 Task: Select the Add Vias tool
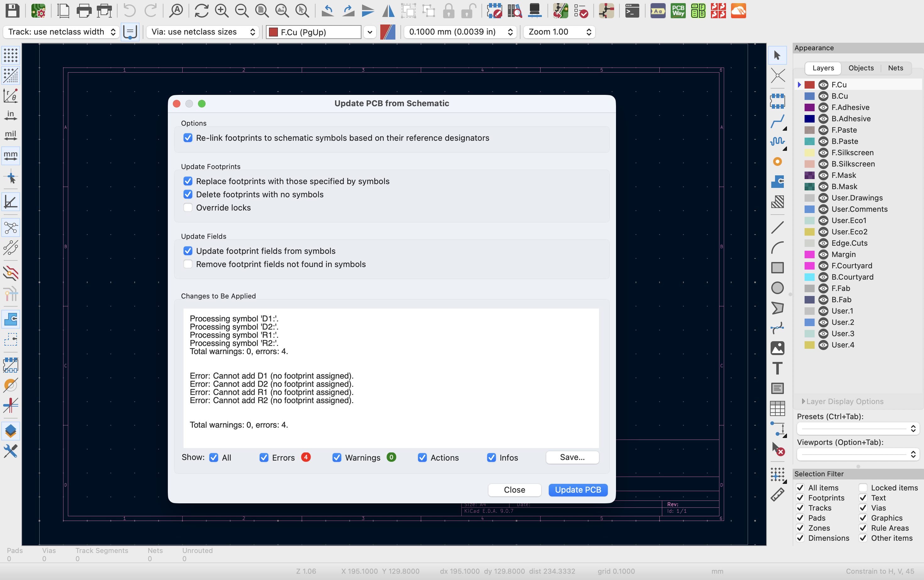(778, 162)
